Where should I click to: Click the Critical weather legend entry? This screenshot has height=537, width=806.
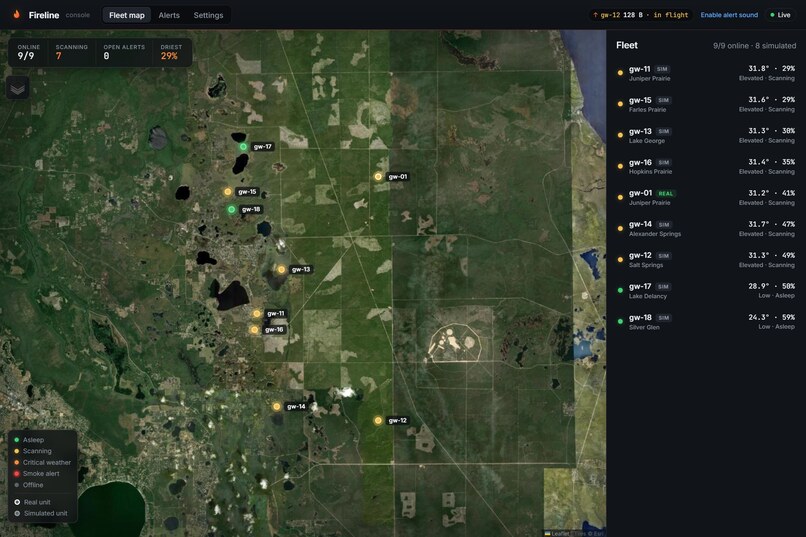42,462
